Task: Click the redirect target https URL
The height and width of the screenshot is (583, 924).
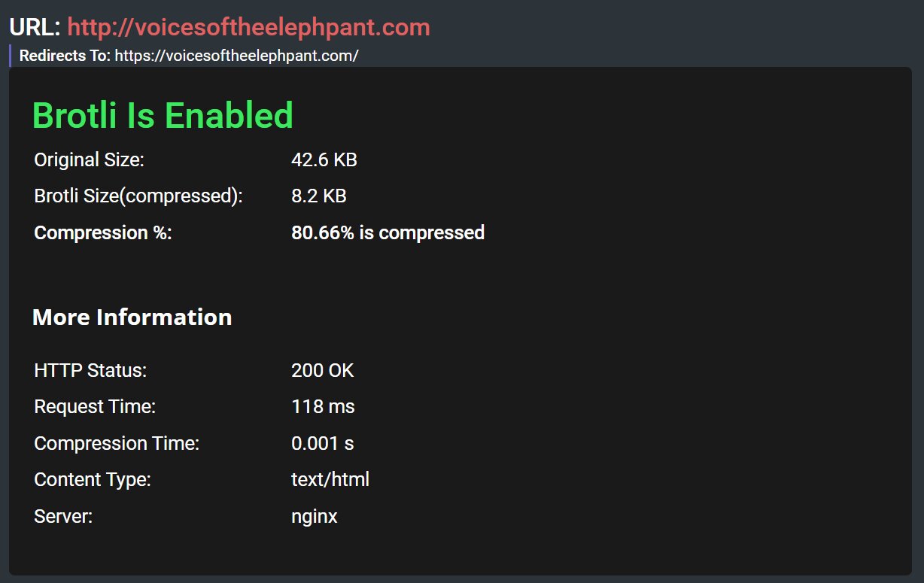Action: [236, 56]
